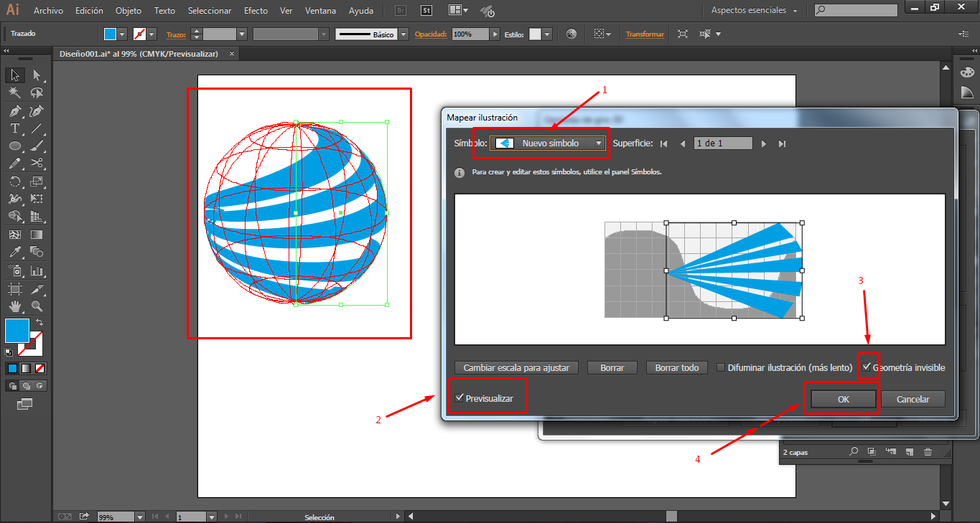The image size is (980, 523).
Task: Click the Borrar todo button
Action: [x=677, y=367]
